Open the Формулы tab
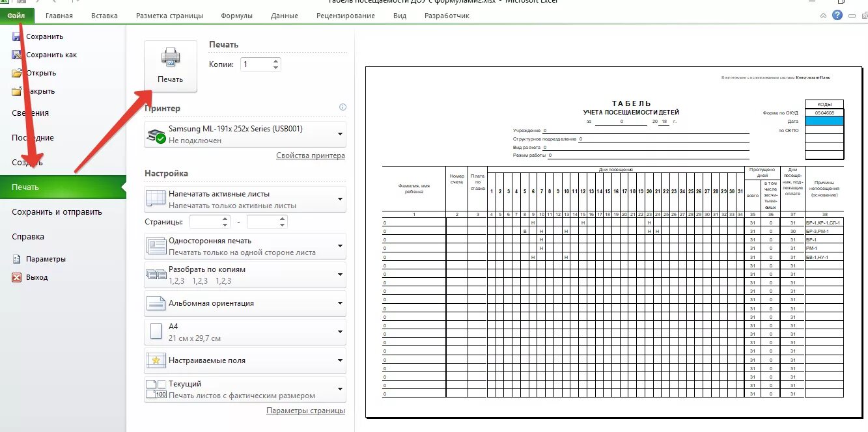 pyautogui.click(x=236, y=16)
